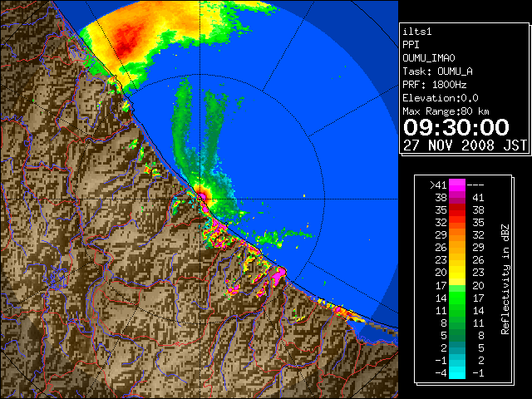532x399 pixels.
Task: Click the '-4' legend value label
Action: pyautogui.click(x=441, y=373)
